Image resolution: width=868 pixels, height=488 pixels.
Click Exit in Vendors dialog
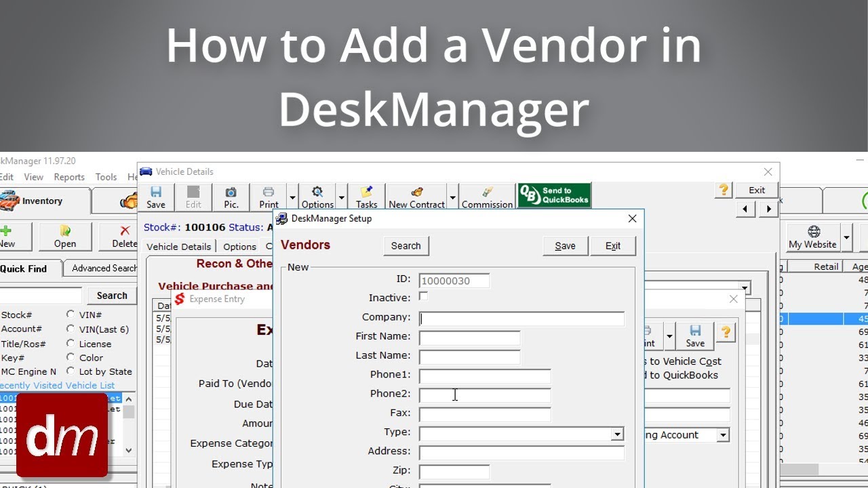[613, 246]
